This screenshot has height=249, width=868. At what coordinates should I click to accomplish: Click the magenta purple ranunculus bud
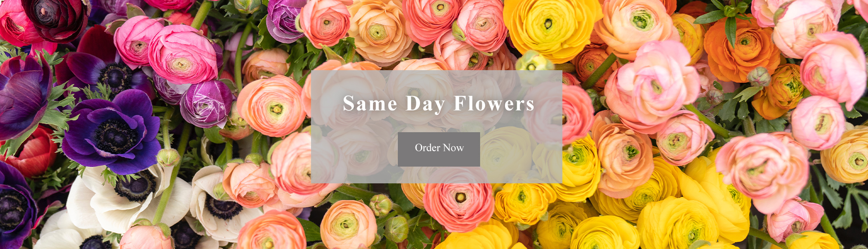pyautogui.click(x=207, y=104)
